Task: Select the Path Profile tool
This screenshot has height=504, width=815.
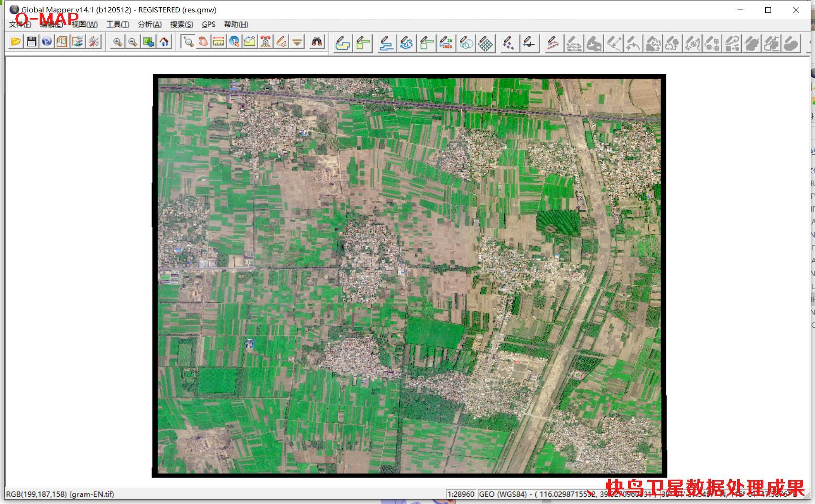Action: tap(250, 42)
